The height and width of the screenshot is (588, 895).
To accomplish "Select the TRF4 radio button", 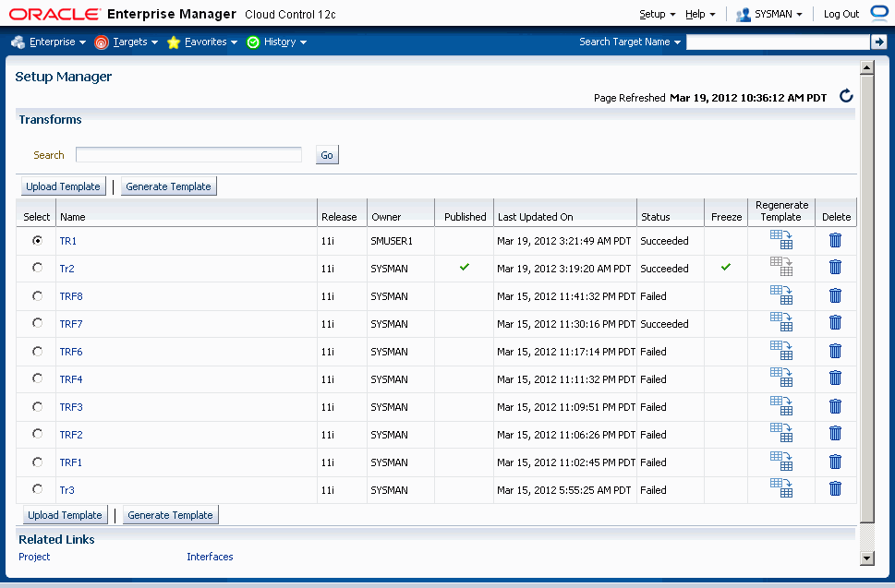I will pyautogui.click(x=38, y=378).
